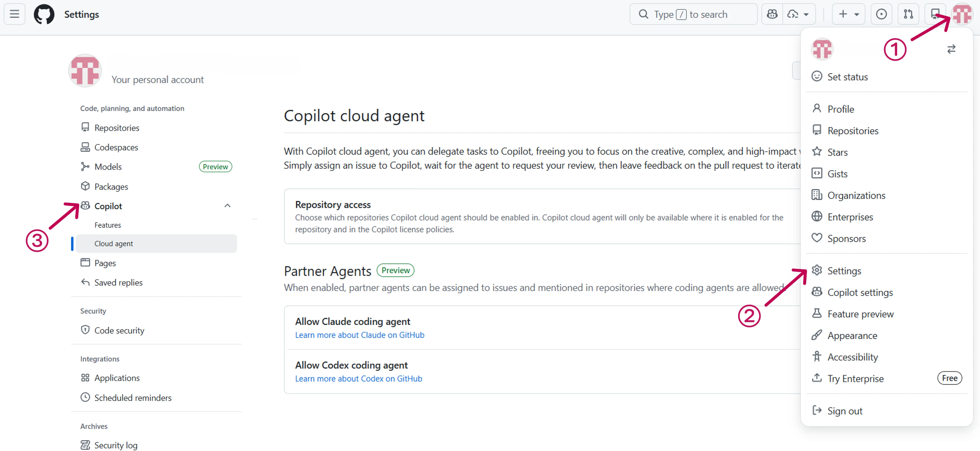Viewport: 980px width, 451px height.
Task: Select Repositories in the user menu
Action: point(886,131)
